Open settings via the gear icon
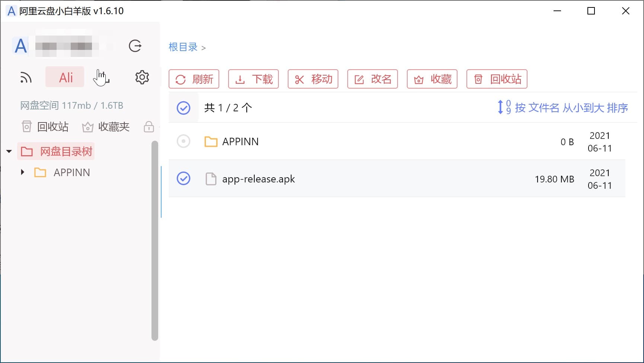 (142, 77)
